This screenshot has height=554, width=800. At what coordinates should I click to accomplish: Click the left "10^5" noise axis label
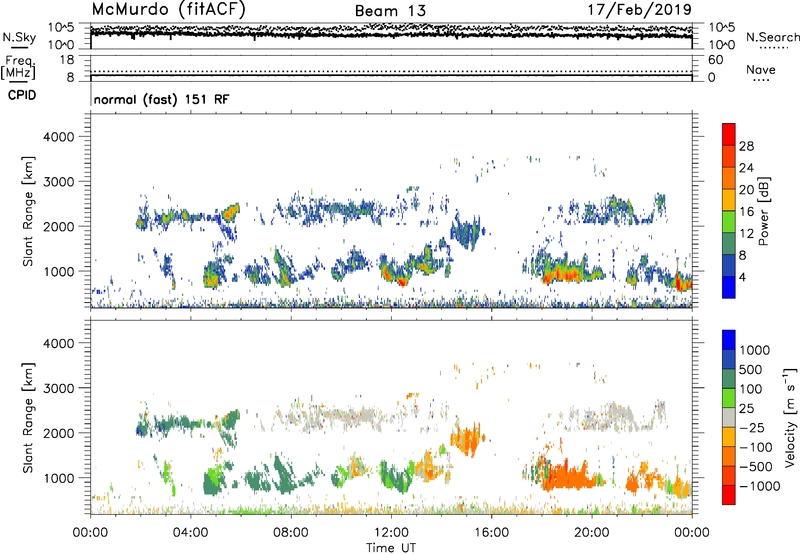tap(61, 27)
